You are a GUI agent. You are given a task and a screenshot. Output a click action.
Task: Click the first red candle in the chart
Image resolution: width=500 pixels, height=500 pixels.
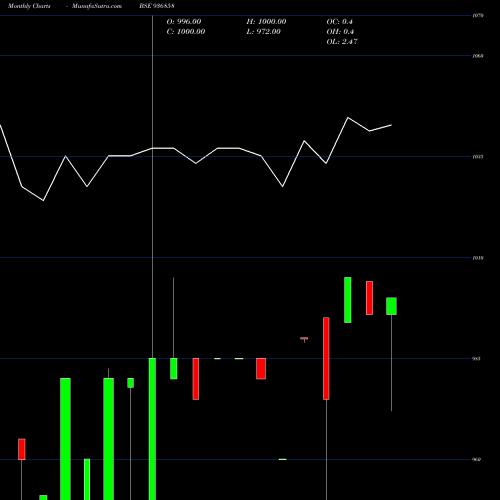pos(22,449)
